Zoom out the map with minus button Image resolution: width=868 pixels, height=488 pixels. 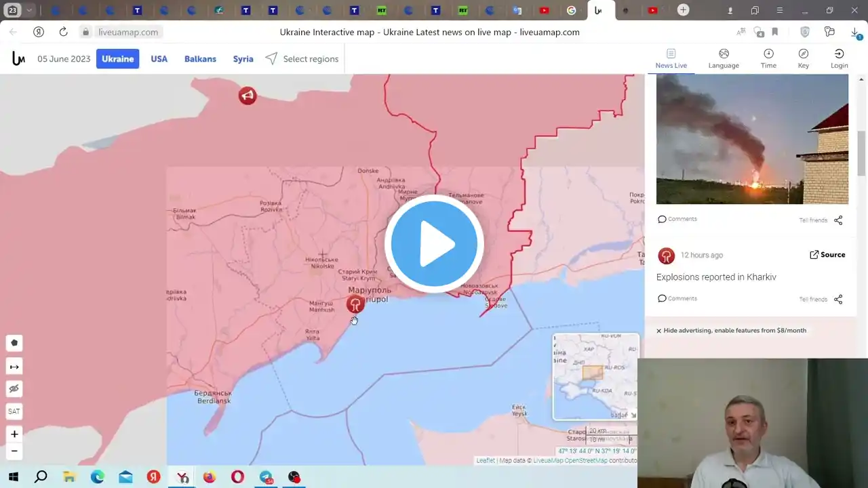coord(14,451)
